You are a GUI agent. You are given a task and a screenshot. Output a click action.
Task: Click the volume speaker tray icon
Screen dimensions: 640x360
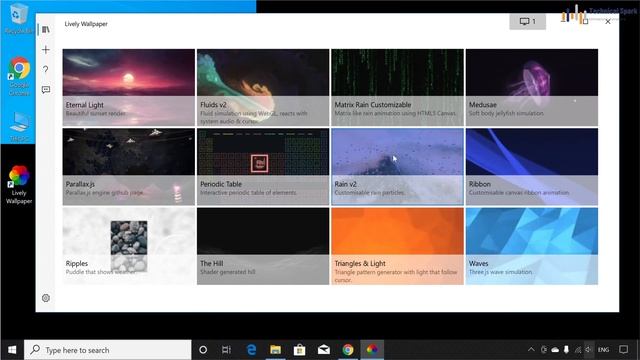588,349
